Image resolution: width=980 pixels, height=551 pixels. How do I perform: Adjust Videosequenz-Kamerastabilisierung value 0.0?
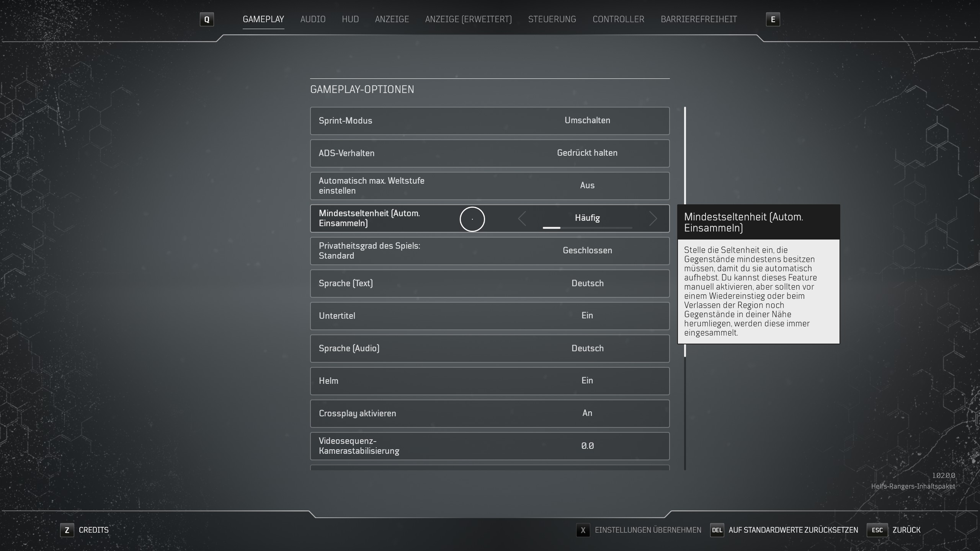click(587, 446)
